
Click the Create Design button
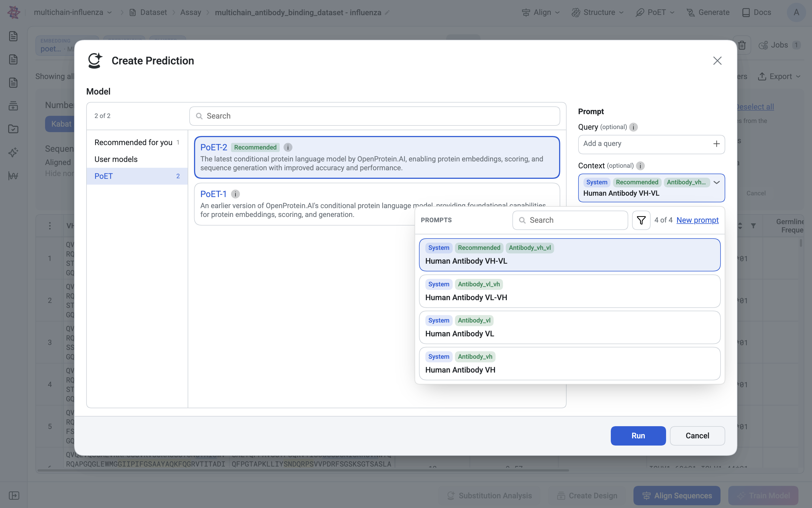[x=587, y=496]
